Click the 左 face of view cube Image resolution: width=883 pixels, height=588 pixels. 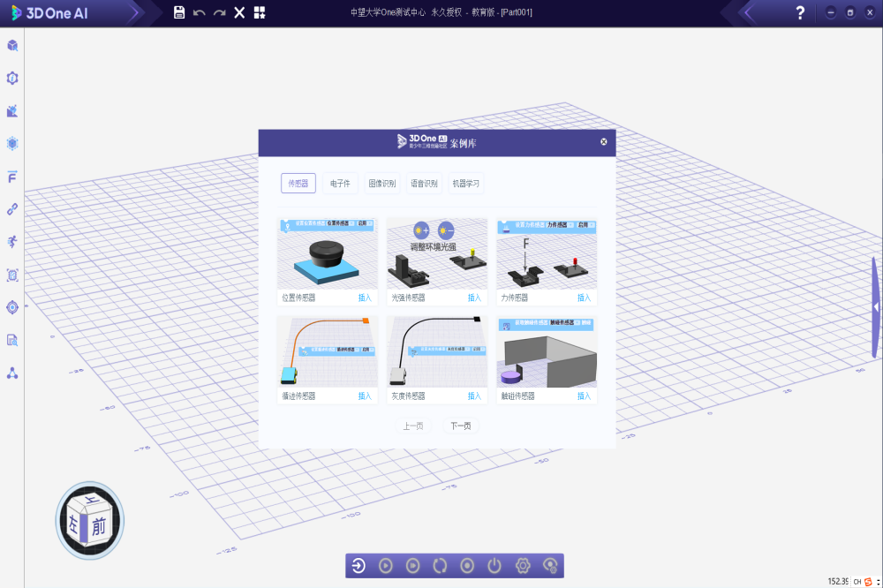click(74, 524)
